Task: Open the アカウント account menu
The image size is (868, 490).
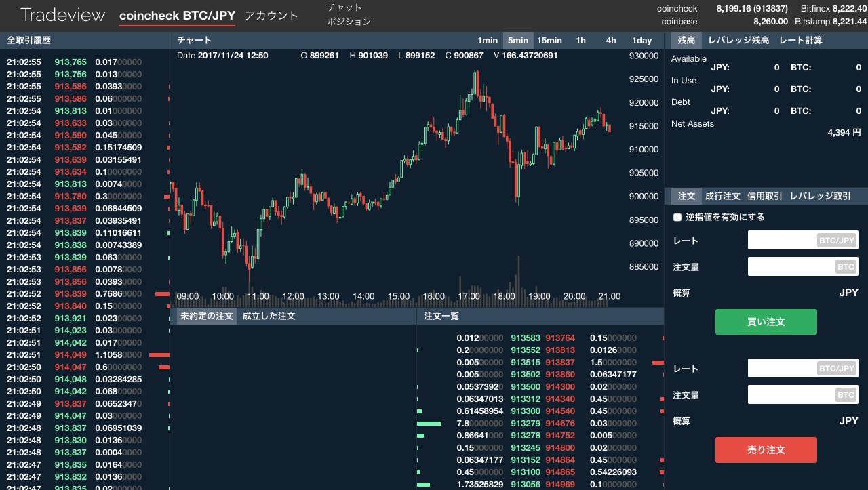Action: 271,16
